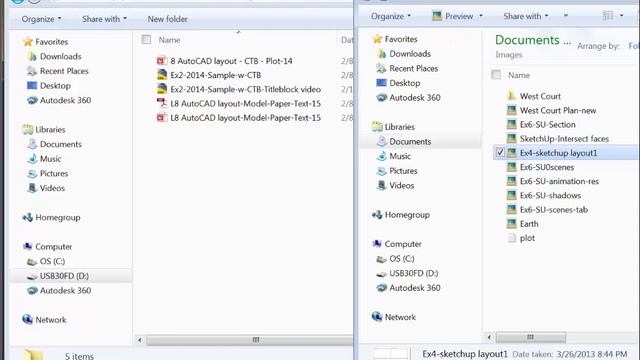Click the Videos library icon in the right window

point(382,186)
